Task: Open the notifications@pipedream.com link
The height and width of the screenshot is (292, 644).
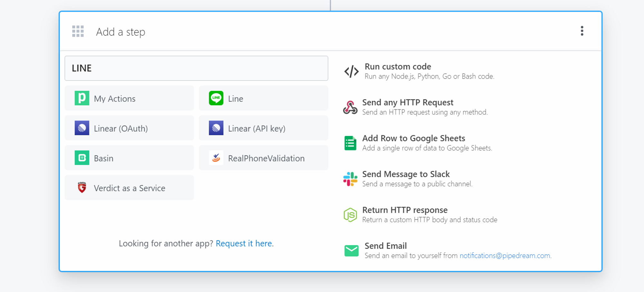Action: pos(505,256)
